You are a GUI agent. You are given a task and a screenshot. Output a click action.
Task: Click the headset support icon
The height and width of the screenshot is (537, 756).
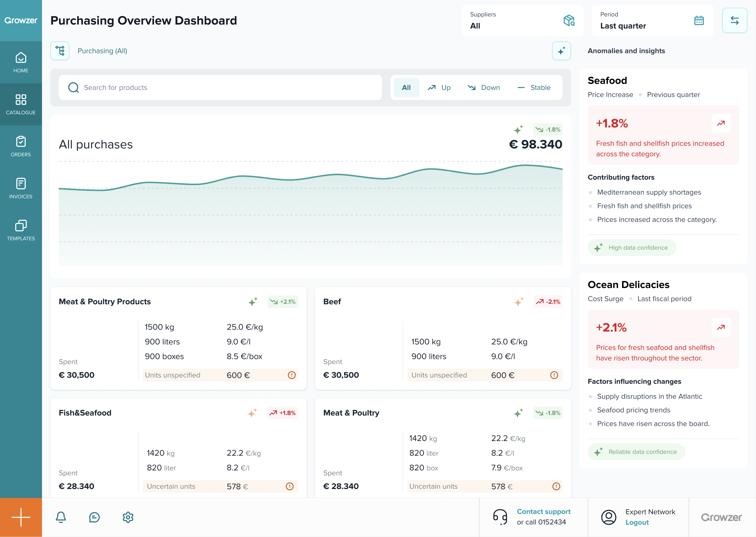(x=500, y=517)
